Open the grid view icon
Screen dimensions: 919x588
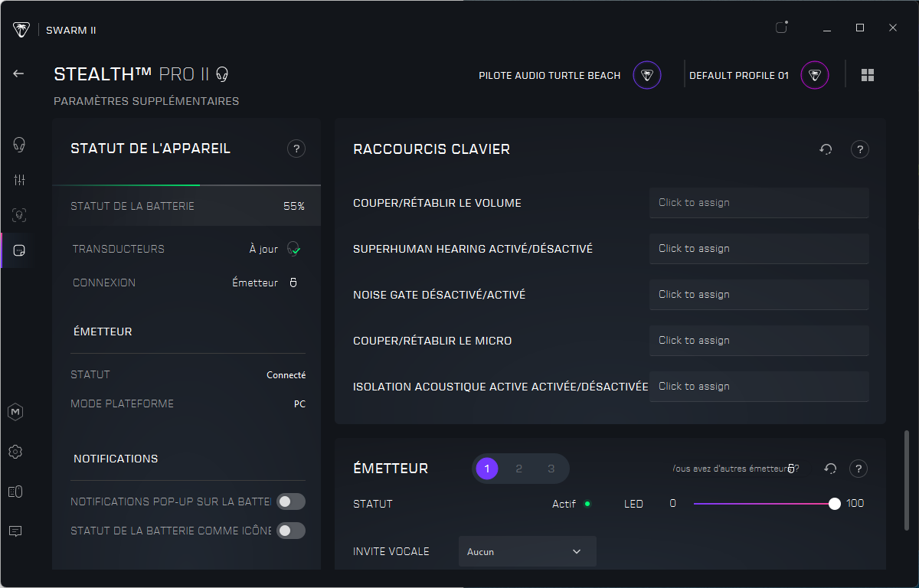pos(868,75)
